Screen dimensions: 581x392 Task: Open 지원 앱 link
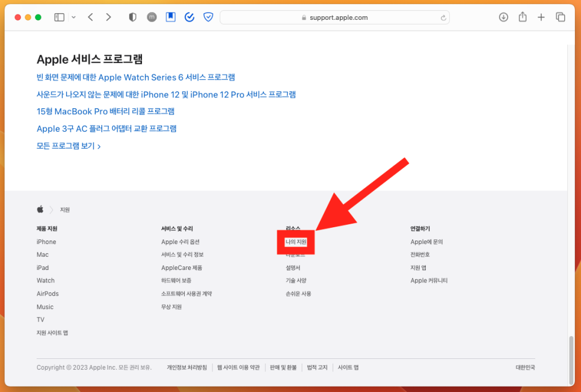[418, 268]
